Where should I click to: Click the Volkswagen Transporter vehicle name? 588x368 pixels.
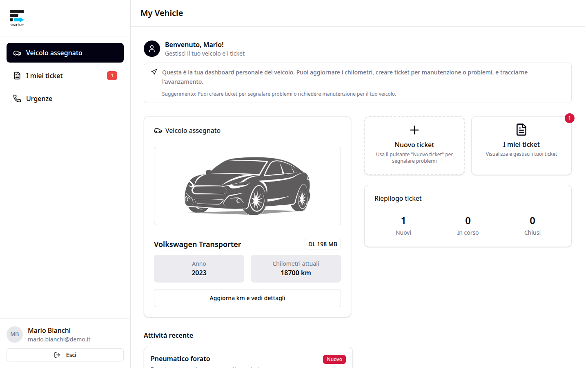pyautogui.click(x=197, y=244)
